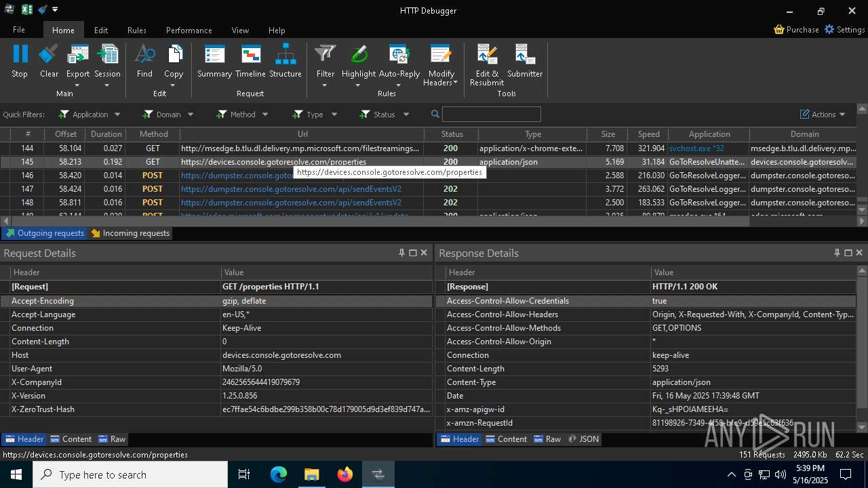The height and width of the screenshot is (488, 868).
Task: Click the Excel quick access icon
Action: tap(27, 9)
